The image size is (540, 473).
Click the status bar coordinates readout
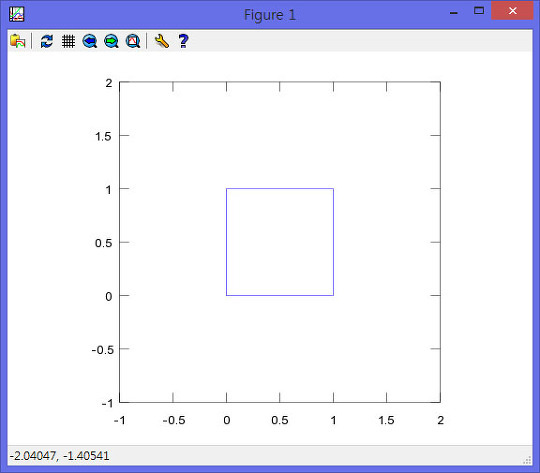(x=59, y=456)
